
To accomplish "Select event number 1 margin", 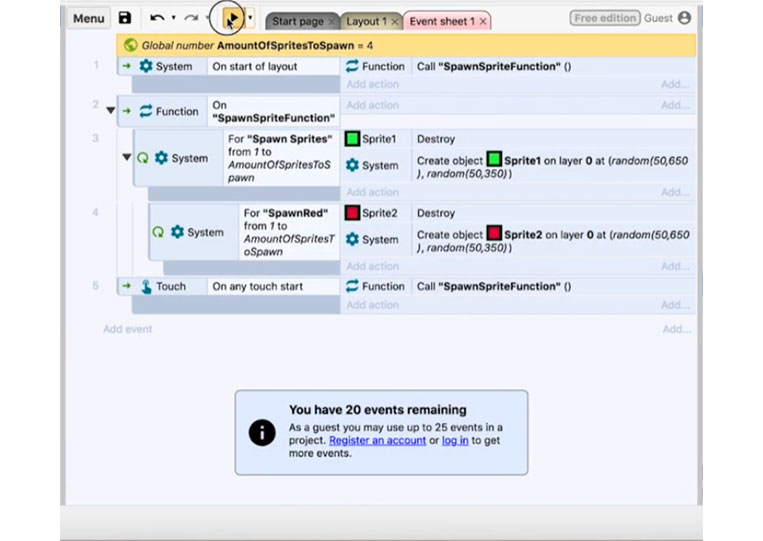I will (x=96, y=65).
